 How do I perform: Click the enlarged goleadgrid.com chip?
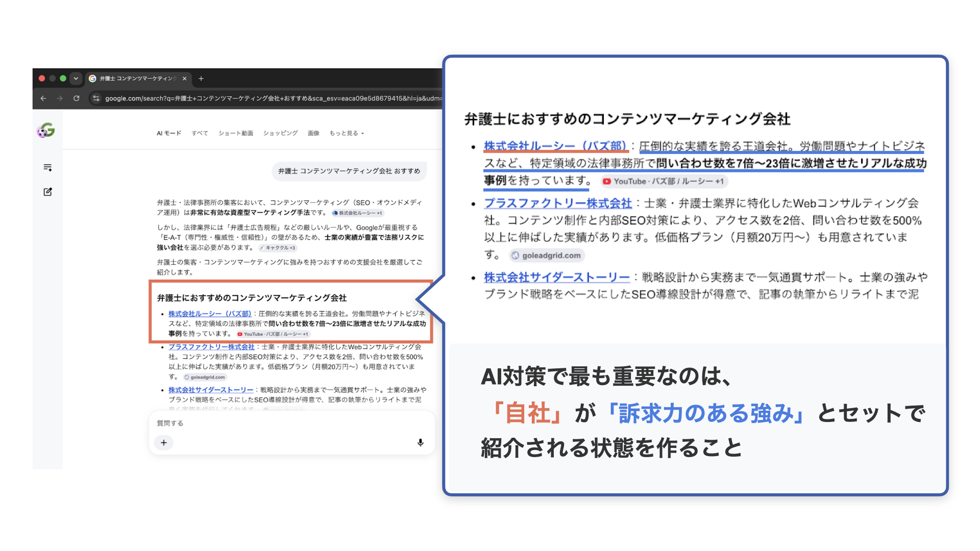click(547, 255)
